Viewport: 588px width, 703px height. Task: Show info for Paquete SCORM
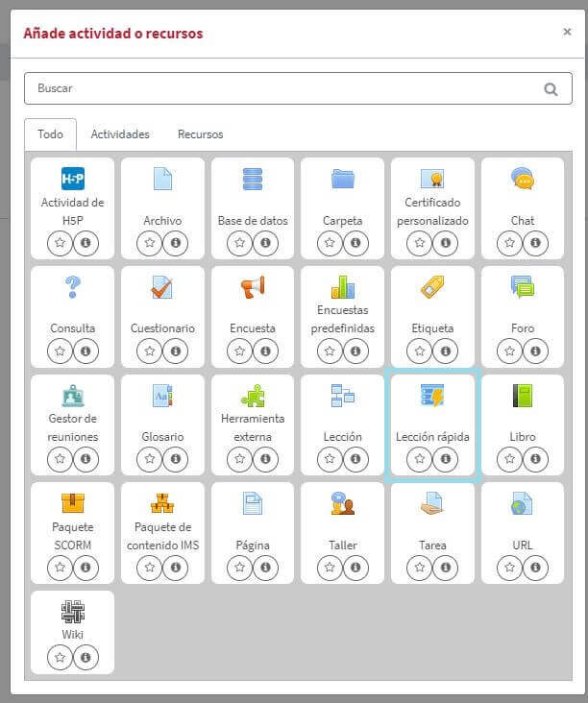coord(86,568)
